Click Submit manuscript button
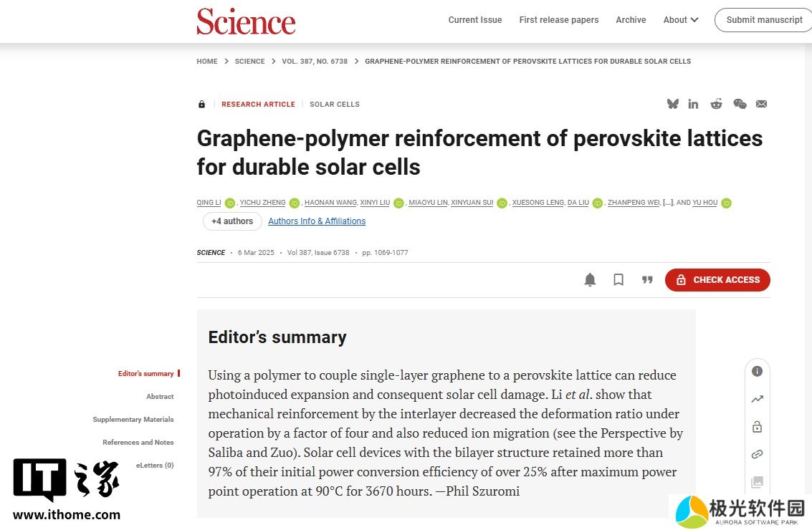Viewport: 812px width, 530px height. pyautogui.click(x=764, y=19)
